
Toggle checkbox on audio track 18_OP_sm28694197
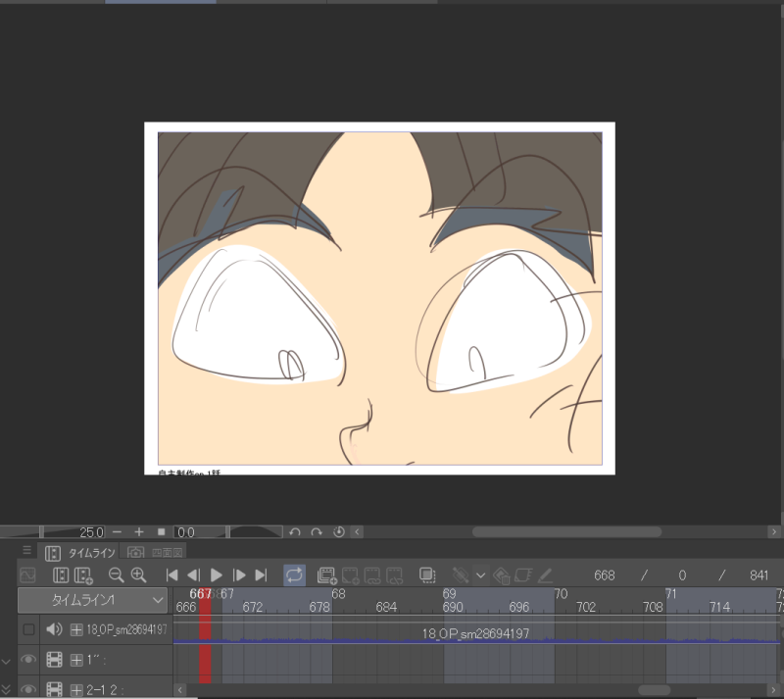pyautogui.click(x=28, y=629)
